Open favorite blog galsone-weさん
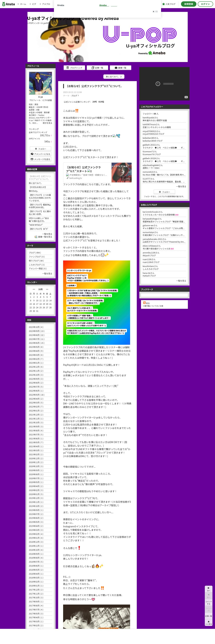 (150, 225)
